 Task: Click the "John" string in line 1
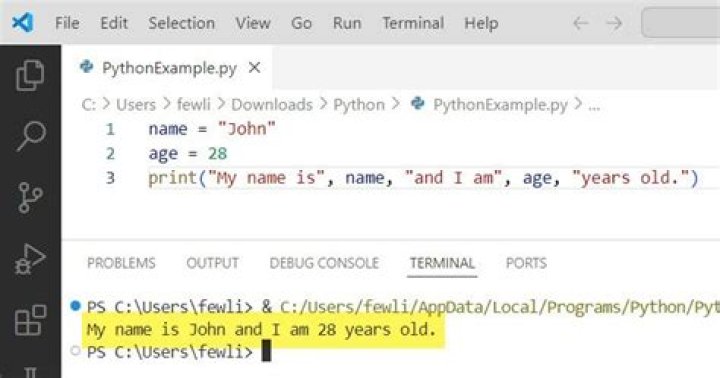click(247, 129)
